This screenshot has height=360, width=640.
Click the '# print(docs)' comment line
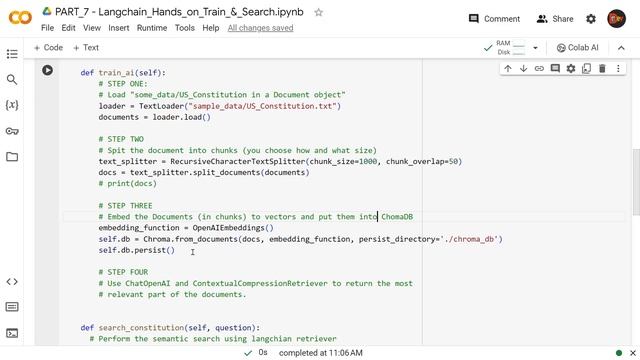pos(127,184)
